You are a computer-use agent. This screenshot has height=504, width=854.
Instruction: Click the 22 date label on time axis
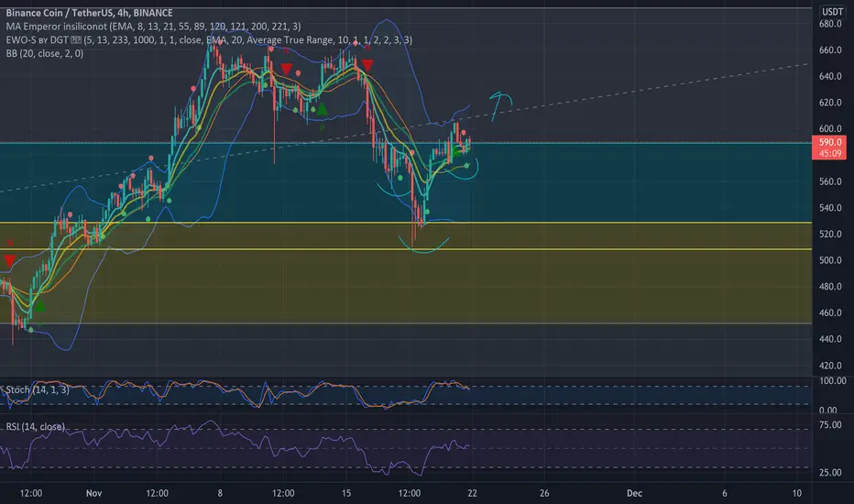click(x=472, y=493)
